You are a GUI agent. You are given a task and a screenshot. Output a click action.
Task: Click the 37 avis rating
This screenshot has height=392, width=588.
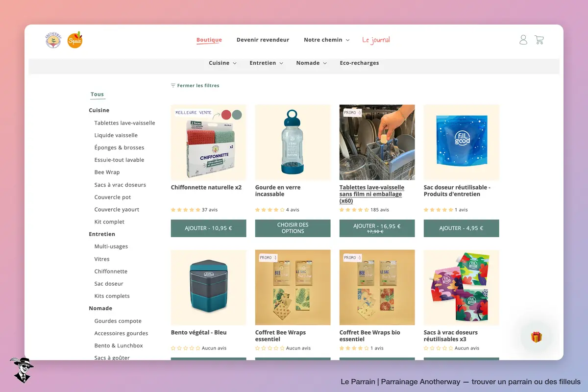click(195, 210)
